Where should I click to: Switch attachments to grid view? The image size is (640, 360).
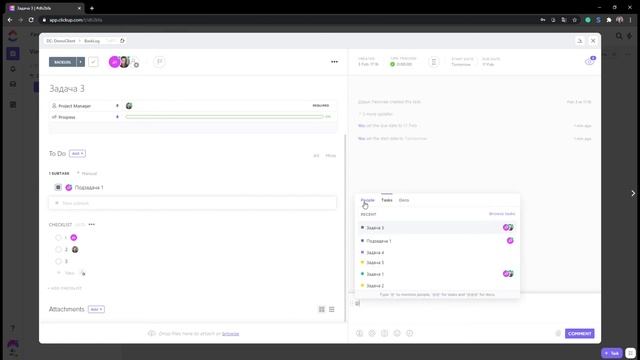pos(322,309)
